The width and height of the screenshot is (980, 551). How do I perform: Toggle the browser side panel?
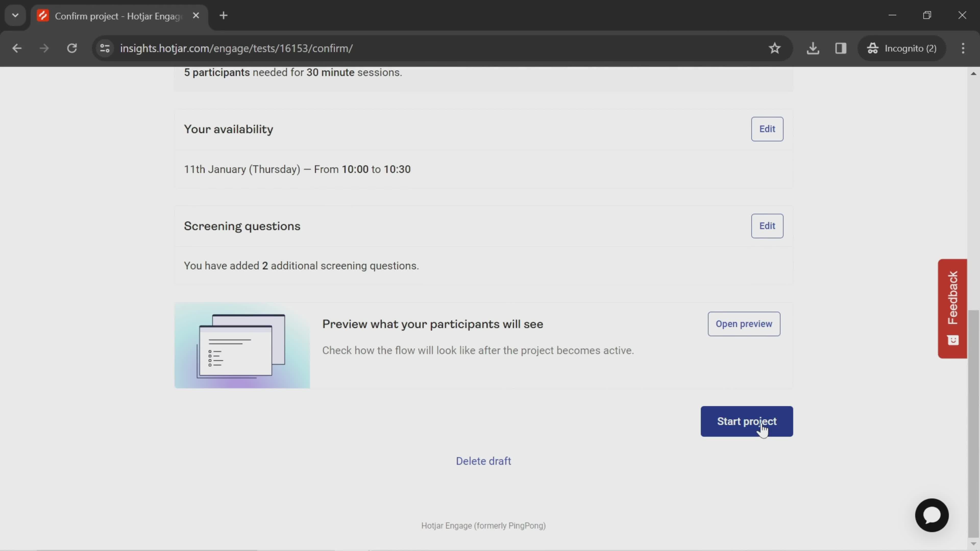coord(840,48)
